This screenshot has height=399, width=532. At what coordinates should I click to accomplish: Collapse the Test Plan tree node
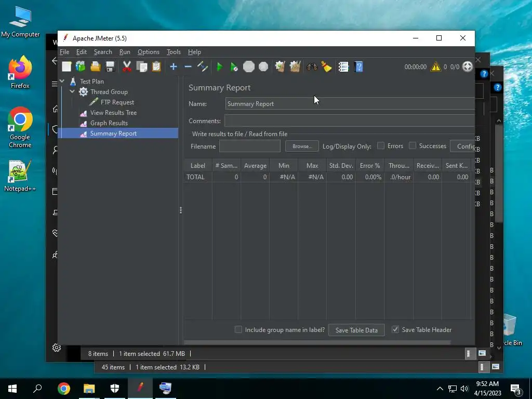(x=62, y=81)
